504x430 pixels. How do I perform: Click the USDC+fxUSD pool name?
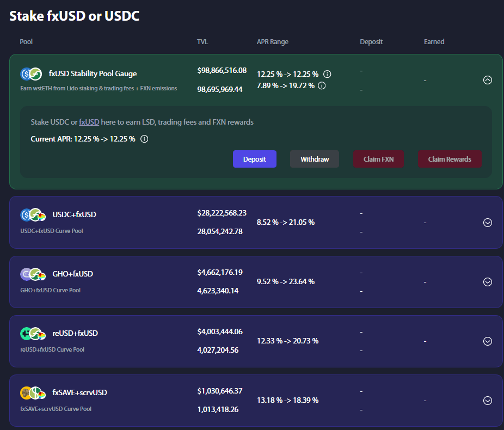pos(74,214)
